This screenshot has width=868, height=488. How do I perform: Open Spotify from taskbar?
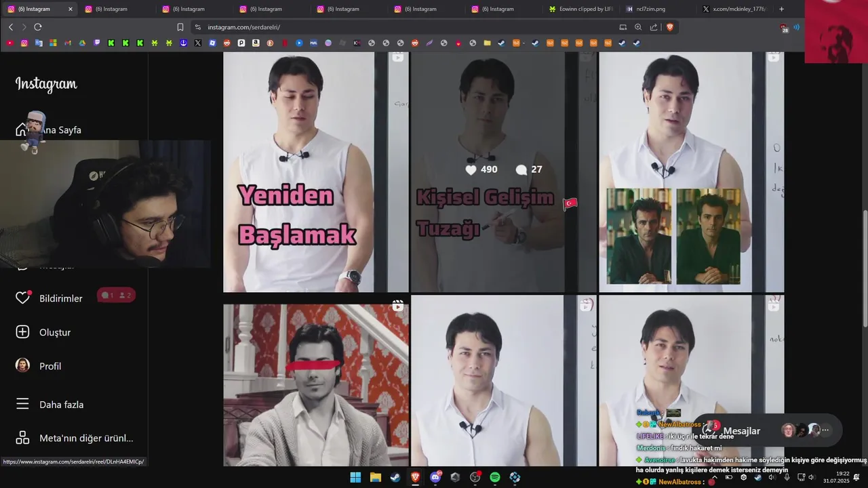click(495, 477)
